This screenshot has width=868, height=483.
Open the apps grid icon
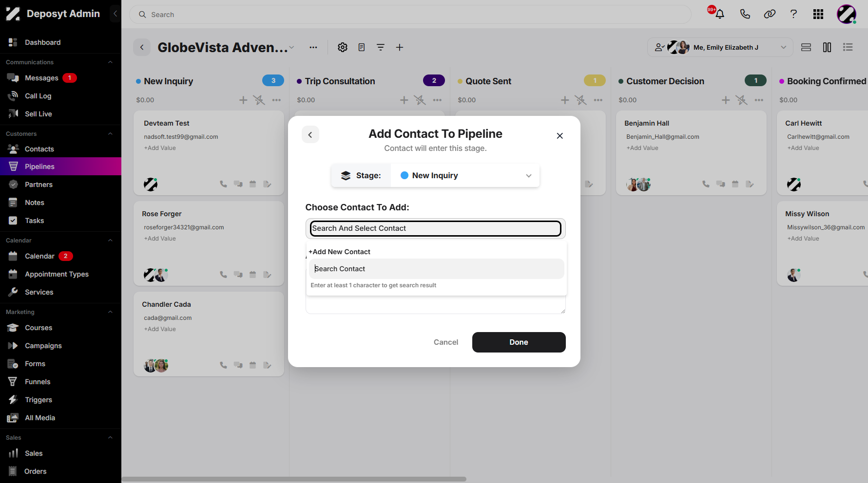tap(818, 14)
